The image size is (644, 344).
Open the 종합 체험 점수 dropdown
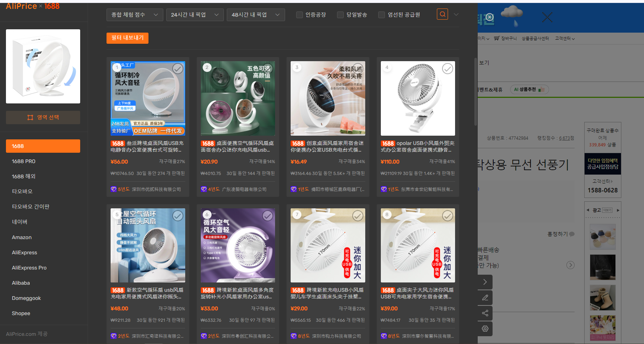135,15
